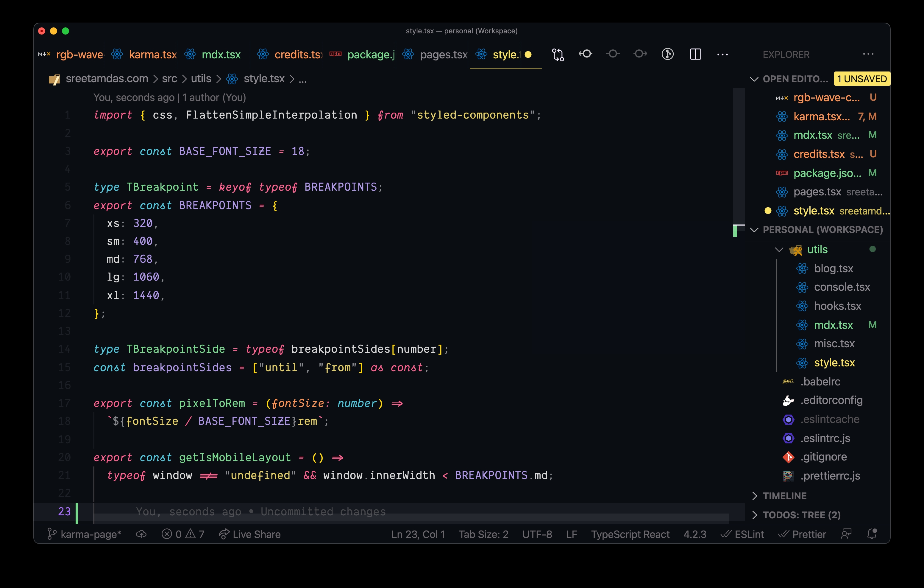
Task: Open pages.tsx in Open Editors list
Action: pos(817,192)
